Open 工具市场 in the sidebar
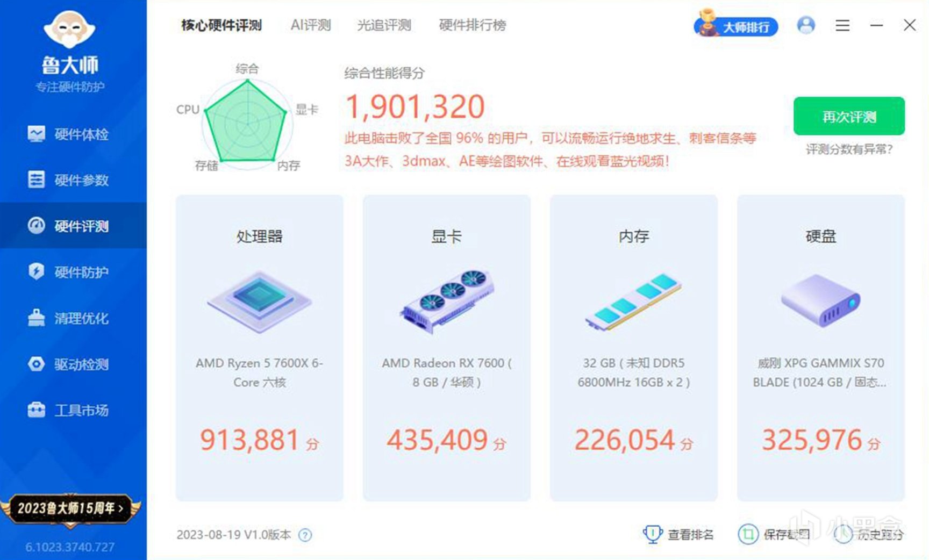Viewport: 929px width, 560px height. (73, 410)
